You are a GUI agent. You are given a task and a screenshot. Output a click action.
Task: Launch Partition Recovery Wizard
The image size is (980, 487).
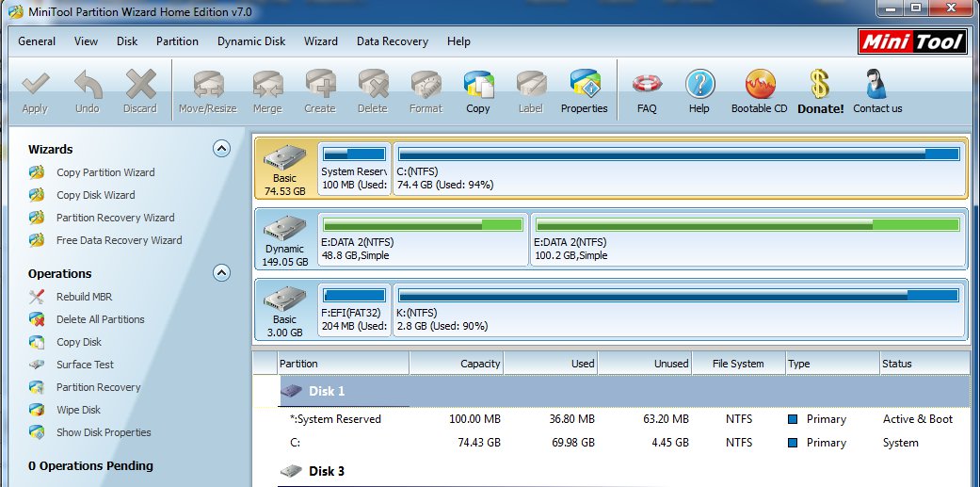coord(116,218)
